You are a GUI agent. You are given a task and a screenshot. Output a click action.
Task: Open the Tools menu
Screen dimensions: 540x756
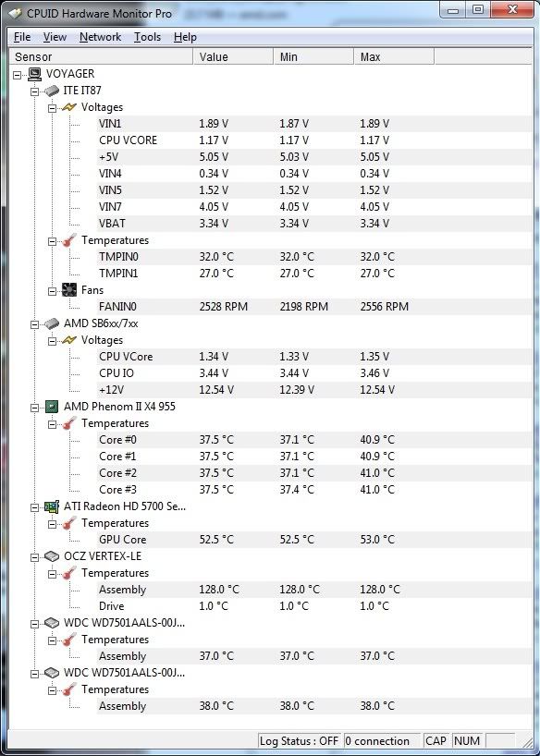pyautogui.click(x=147, y=37)
